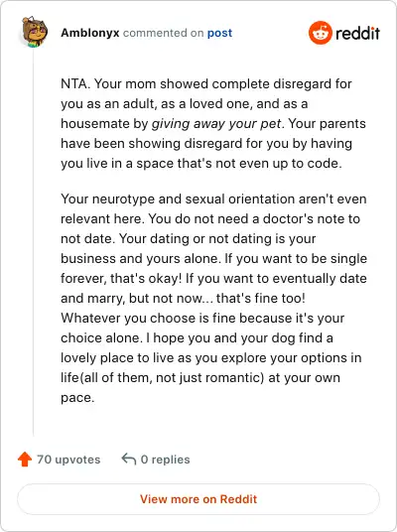Select the "70 upvotes" count label
This screenshot has height=532, width=397.
coord(68,460)
